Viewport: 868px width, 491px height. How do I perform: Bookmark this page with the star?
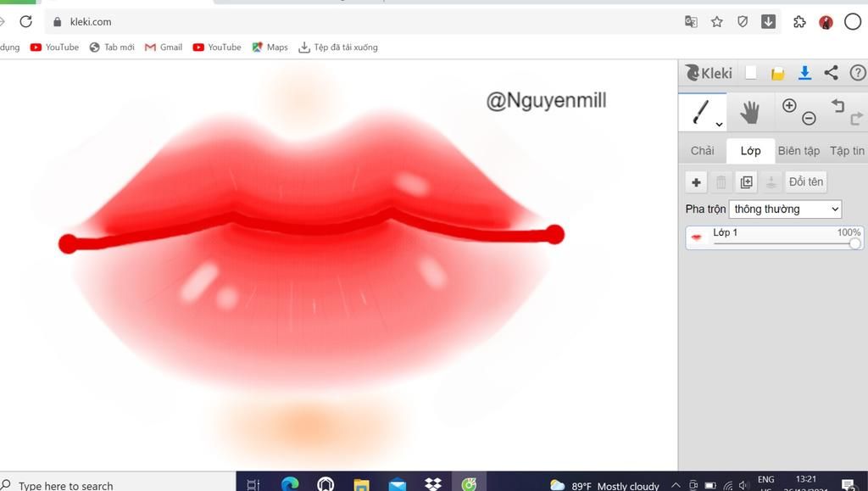click(717, 21)
